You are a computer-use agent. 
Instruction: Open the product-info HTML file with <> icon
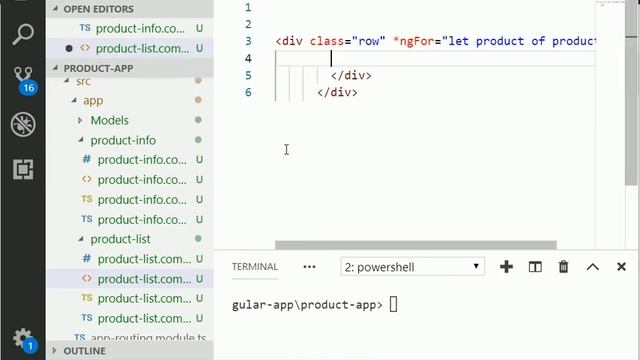130,180
